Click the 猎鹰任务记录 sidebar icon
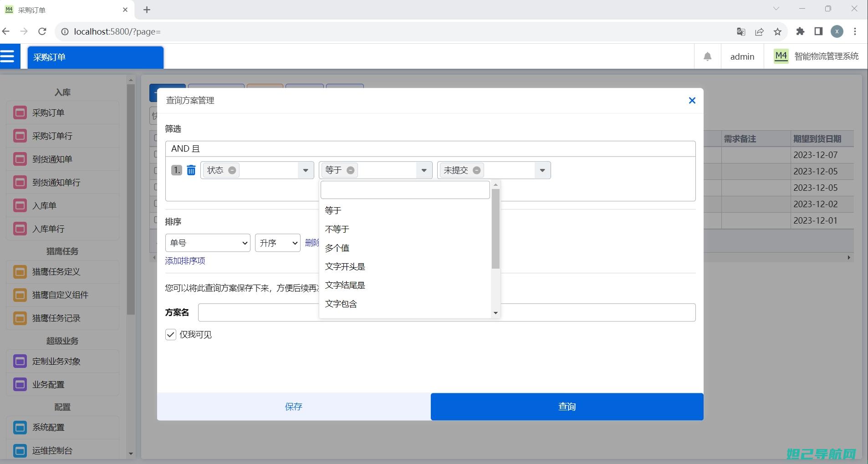 [20, 318]
